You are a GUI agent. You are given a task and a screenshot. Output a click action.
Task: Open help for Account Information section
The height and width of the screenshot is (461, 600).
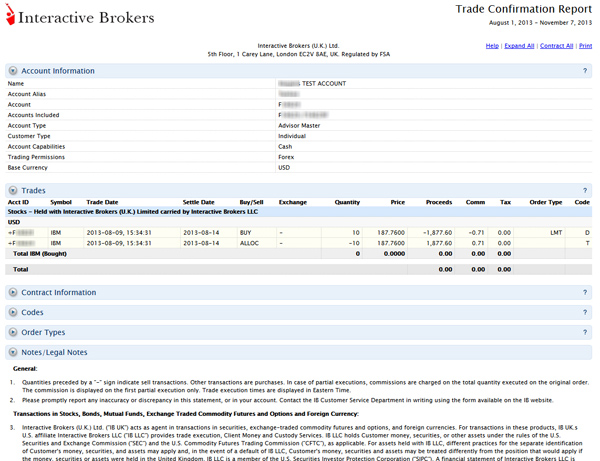click(x=585, y=71)
